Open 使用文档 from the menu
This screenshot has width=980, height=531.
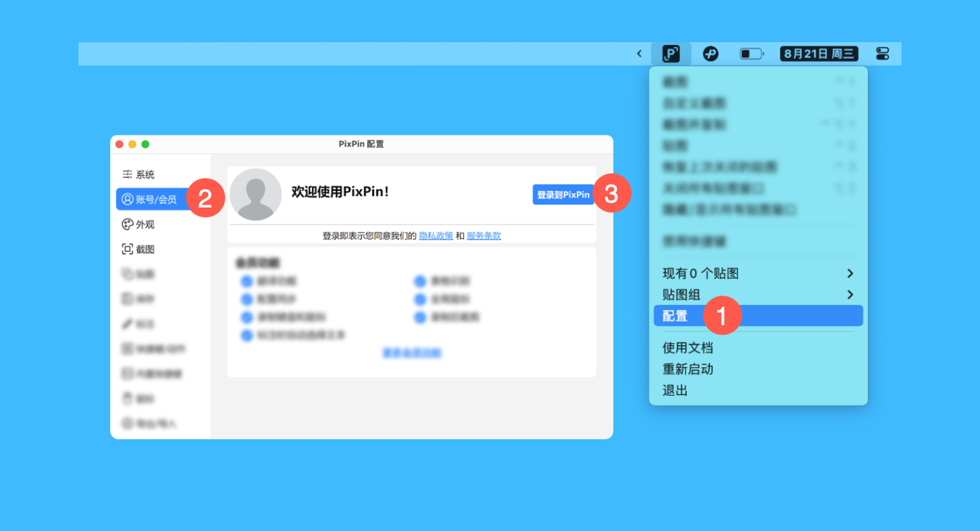point(687,348)
